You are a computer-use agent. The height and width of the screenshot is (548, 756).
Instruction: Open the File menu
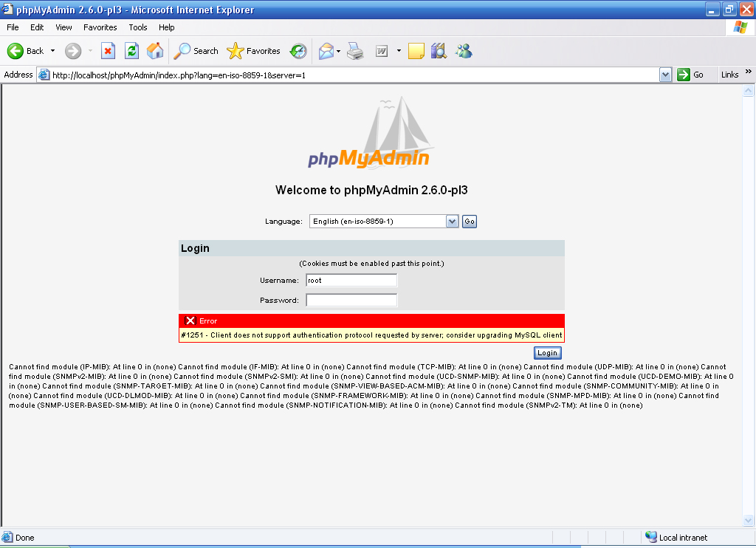tap(13, 27)
